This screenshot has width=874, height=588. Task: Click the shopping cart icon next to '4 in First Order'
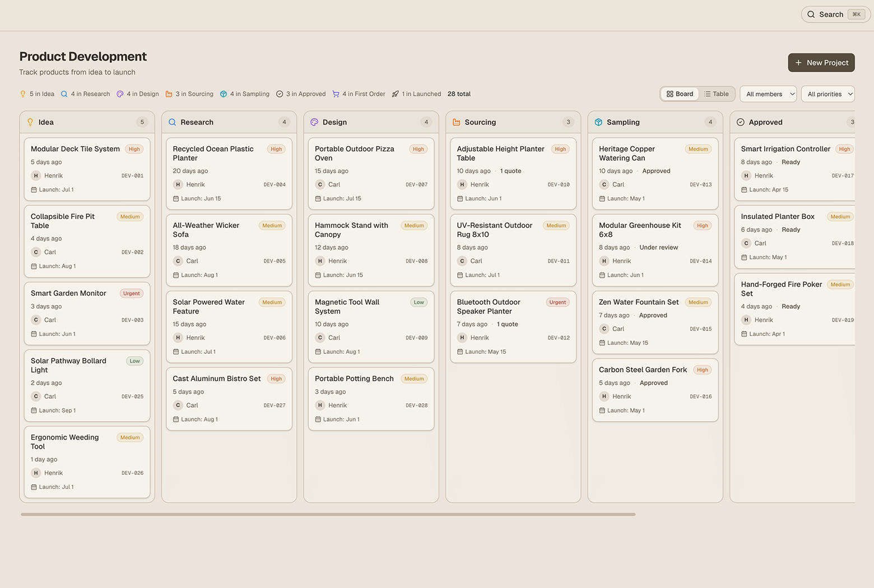coord(336,94)
